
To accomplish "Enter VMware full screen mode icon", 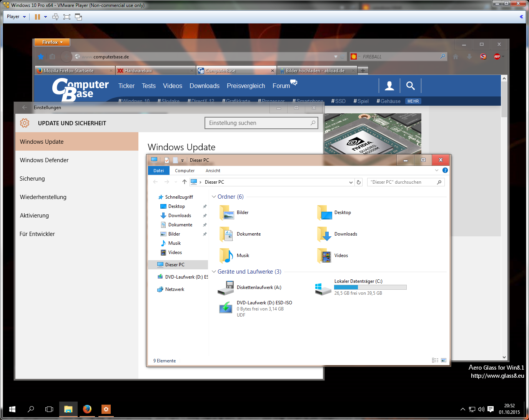I will coord(67,17).
